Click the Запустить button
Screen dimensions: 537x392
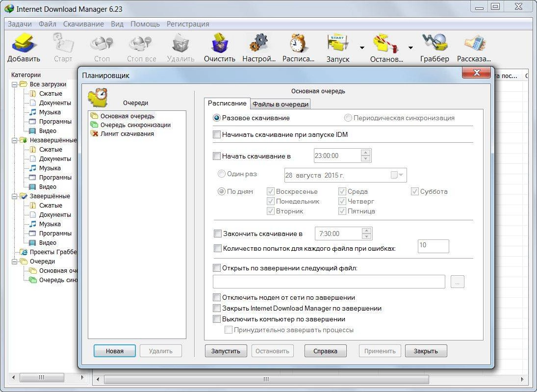click(226, 351)
